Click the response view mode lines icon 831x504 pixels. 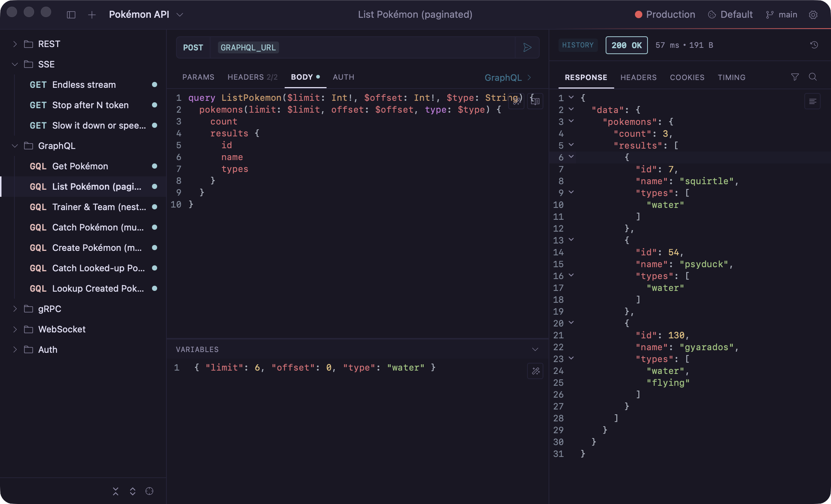click(812, 102)
